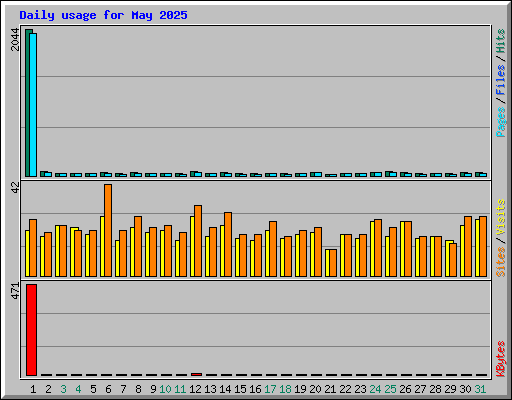Click day label 14 on the x-axis
Viewport: 512px width, 400px height.
(x=225, y=389)
